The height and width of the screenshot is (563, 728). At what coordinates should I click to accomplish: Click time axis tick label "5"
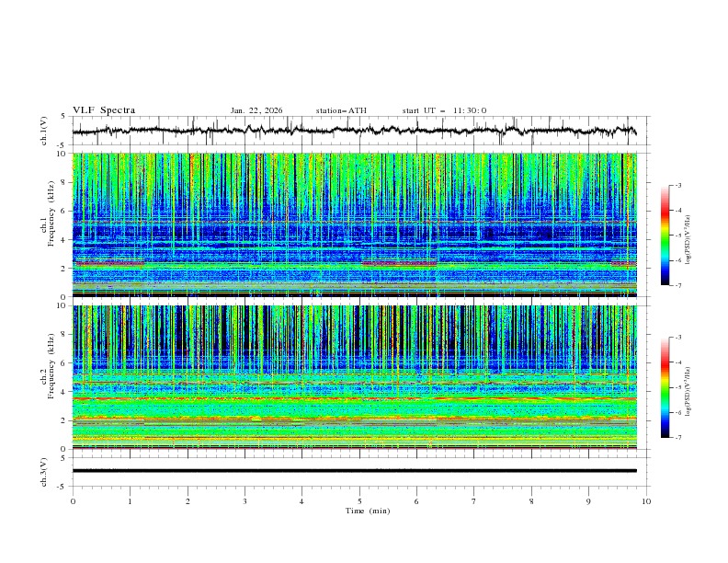(x=359, y=501)
